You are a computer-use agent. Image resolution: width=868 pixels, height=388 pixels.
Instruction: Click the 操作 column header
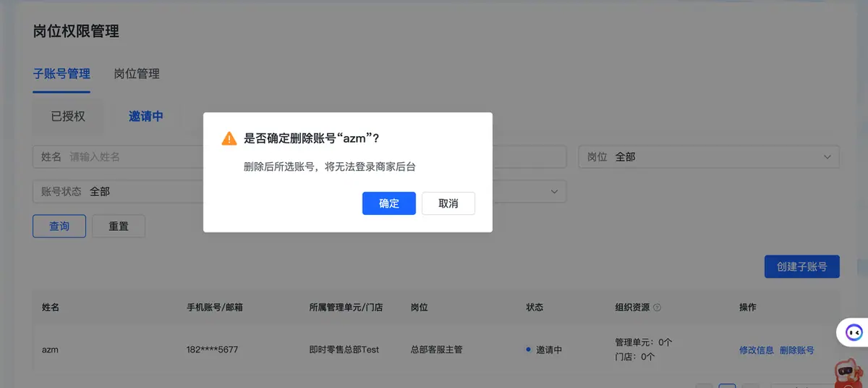point(748,307)
